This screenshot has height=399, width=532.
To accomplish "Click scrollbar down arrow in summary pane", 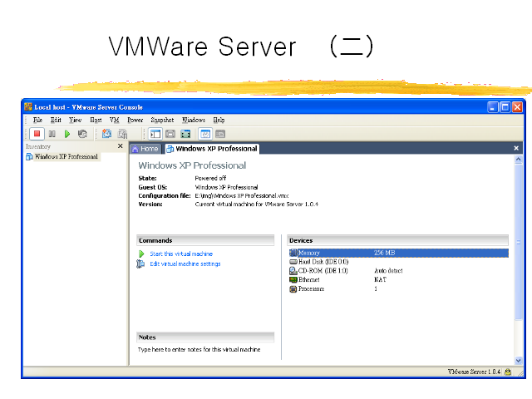I will coord(519,361).
